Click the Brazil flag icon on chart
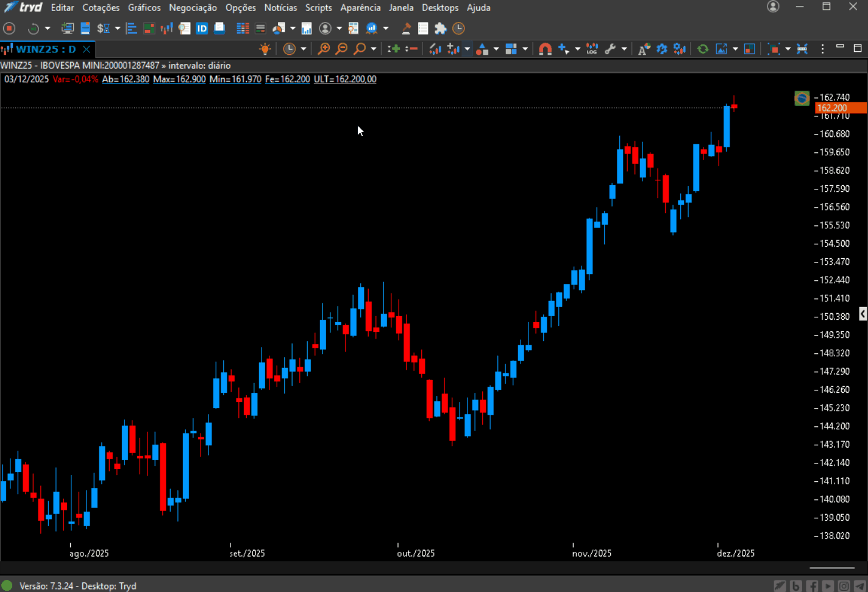This screenshot has width=868, height=592. coord(802,98)
